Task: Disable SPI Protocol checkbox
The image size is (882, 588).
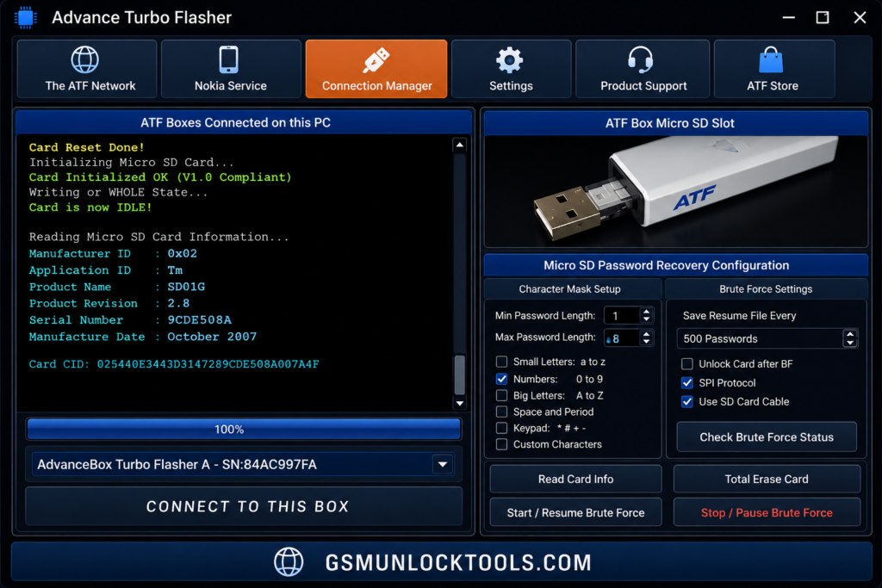Action: [x=686, y=383]
